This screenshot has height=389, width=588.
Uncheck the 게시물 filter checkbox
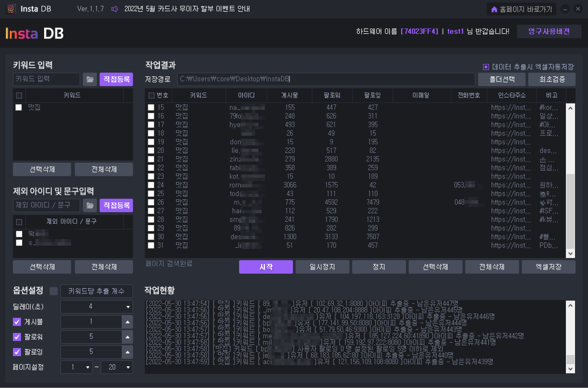tap(17, 322)
